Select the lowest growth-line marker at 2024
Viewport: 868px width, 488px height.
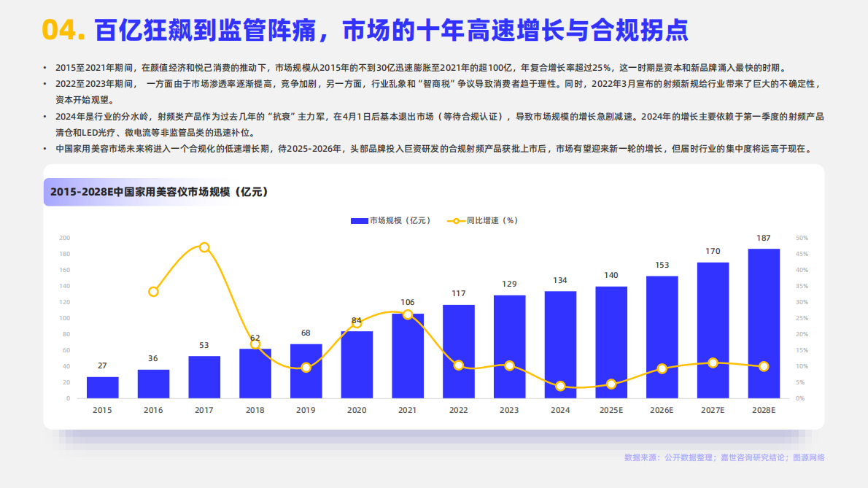(560, 385)
